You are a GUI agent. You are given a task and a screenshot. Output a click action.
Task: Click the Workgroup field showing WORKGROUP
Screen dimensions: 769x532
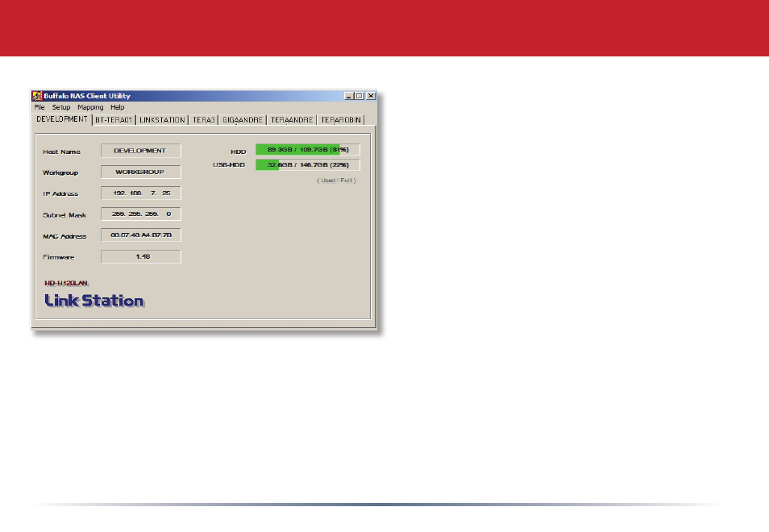pos(141,172)
